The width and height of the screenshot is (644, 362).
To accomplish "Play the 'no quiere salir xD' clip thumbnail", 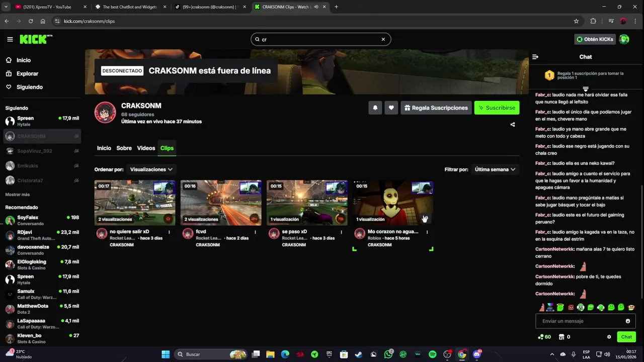I will tap(135, 203).
